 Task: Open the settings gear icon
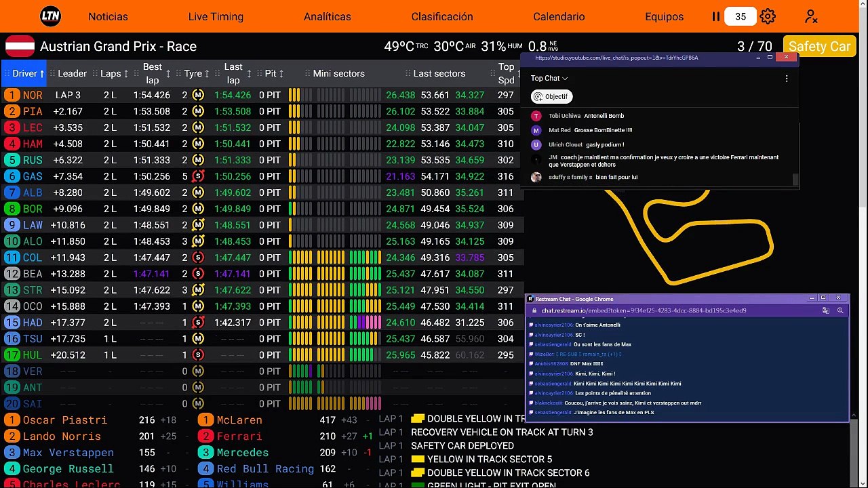[x=768, y=16]
